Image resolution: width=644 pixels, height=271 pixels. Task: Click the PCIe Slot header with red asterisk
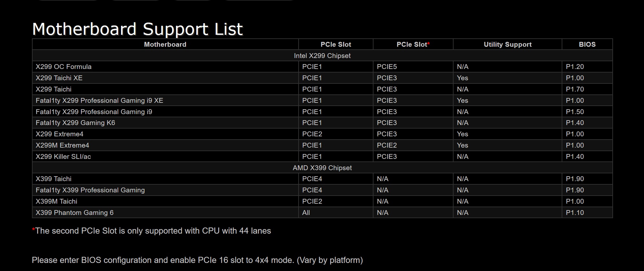click(x=413, y=44)
